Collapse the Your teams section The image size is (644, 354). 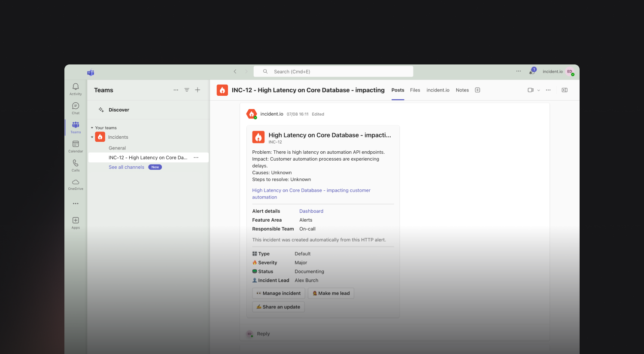(x=92, y=128)
